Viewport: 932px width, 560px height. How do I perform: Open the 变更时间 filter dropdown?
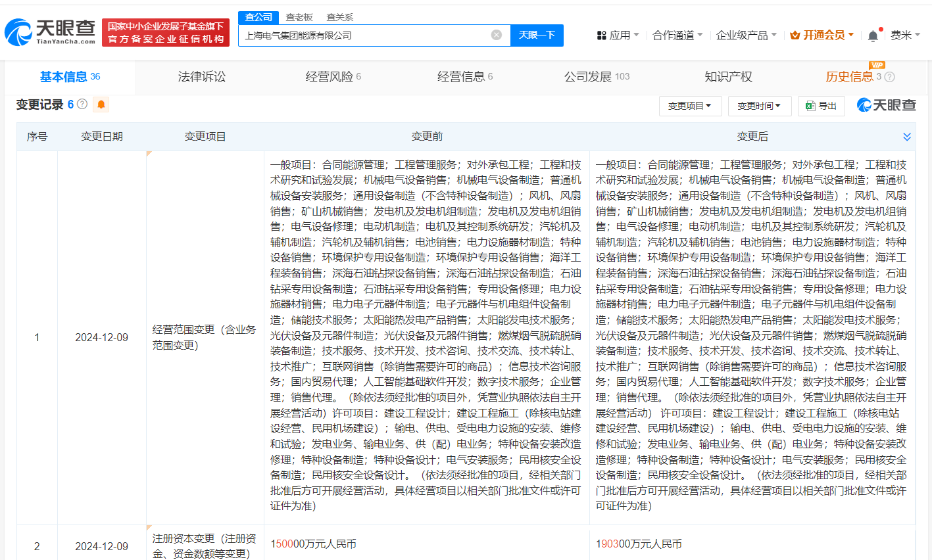(x=759, y=106)
